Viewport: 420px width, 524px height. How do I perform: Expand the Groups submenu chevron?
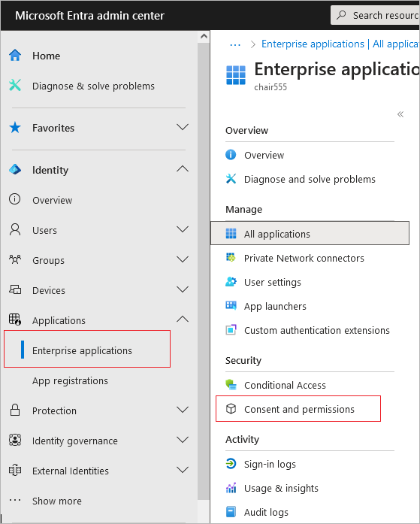pos(183,259)
